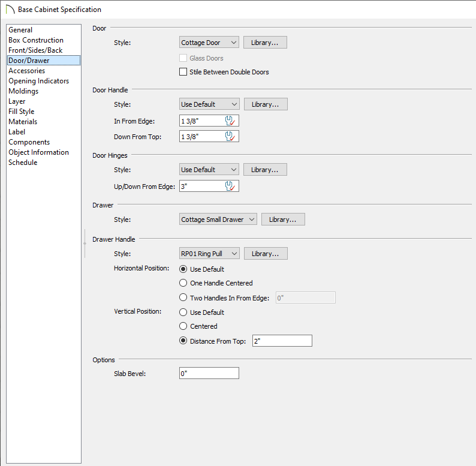Select Two Handles In From Edge option

coord(183,297)
